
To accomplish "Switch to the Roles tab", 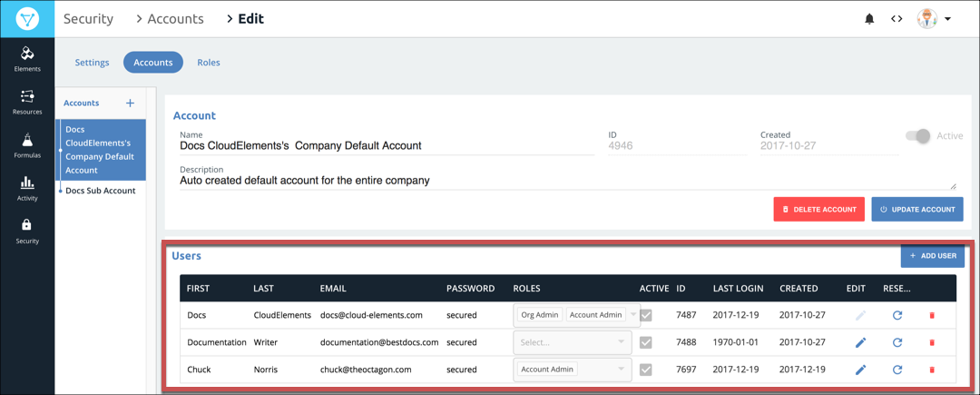I will 208,63.
